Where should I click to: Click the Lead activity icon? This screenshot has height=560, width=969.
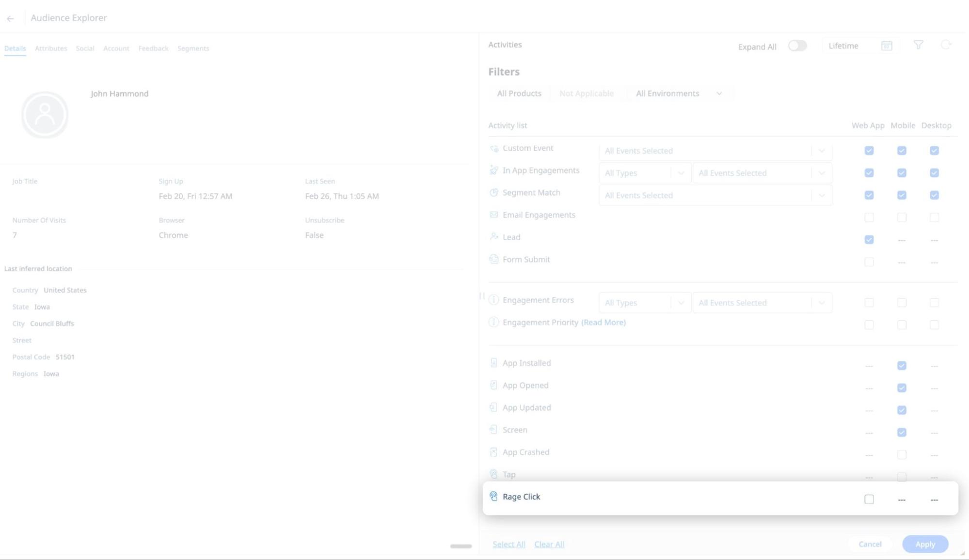(x=493, y=237)
